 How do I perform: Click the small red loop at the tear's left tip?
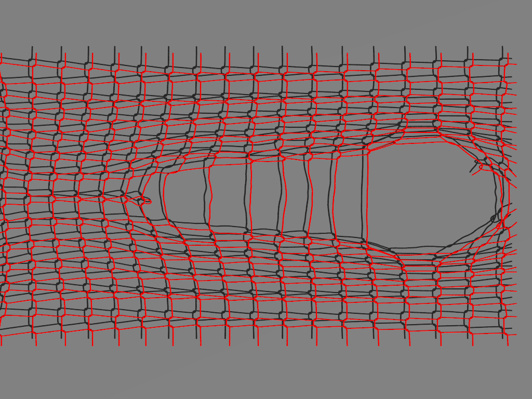tap(146, 201)
